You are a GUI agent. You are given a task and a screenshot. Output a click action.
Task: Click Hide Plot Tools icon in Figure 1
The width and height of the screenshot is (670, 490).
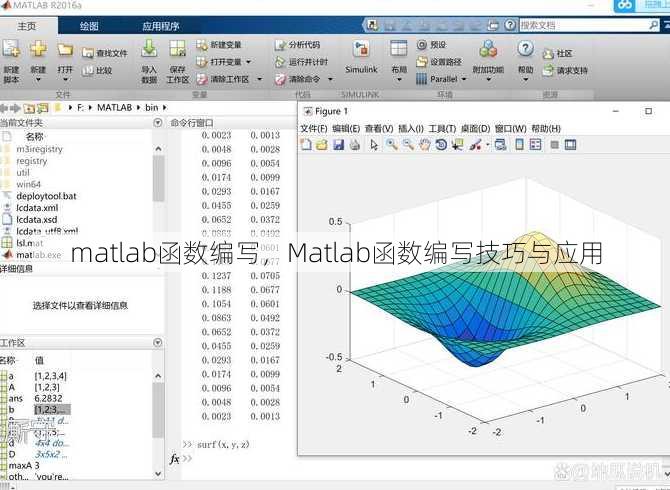555,145
